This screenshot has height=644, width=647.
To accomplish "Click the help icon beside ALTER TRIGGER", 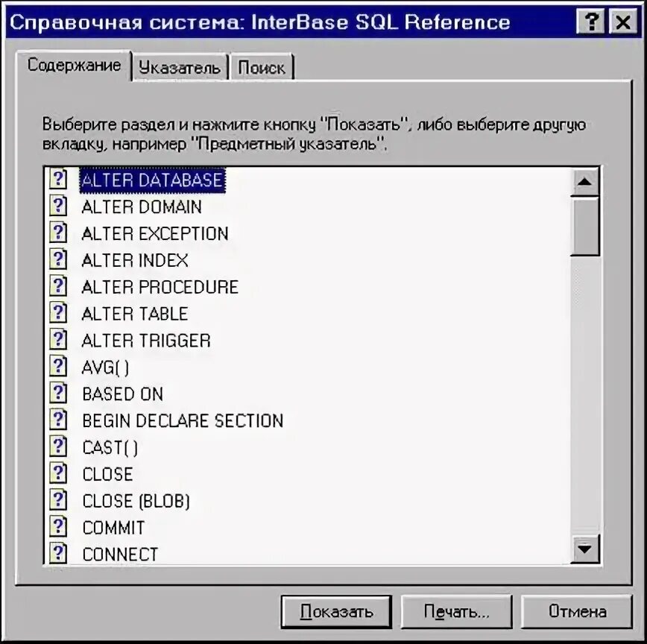I will [x=58, y=340].
